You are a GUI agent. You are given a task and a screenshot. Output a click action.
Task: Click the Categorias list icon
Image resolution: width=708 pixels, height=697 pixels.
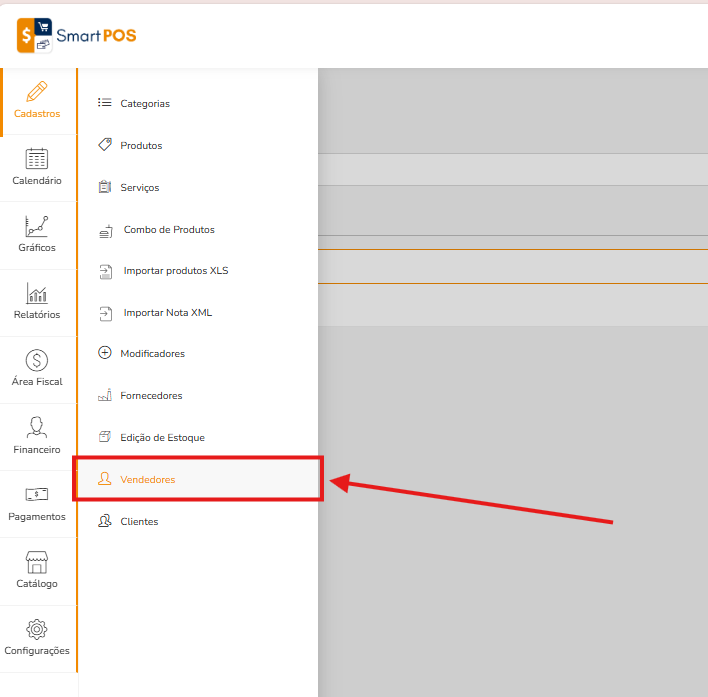click(x=105, y=102)
